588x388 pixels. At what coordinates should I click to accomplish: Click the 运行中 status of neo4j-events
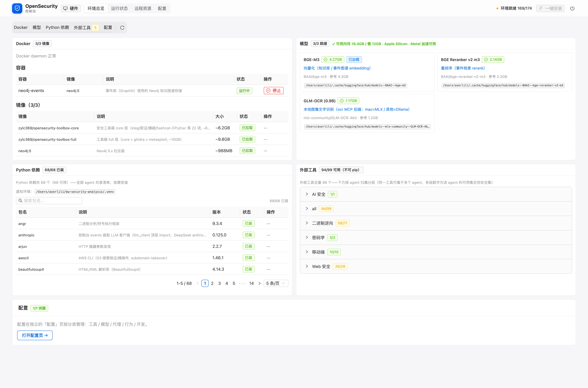click(x=244, y=91)
